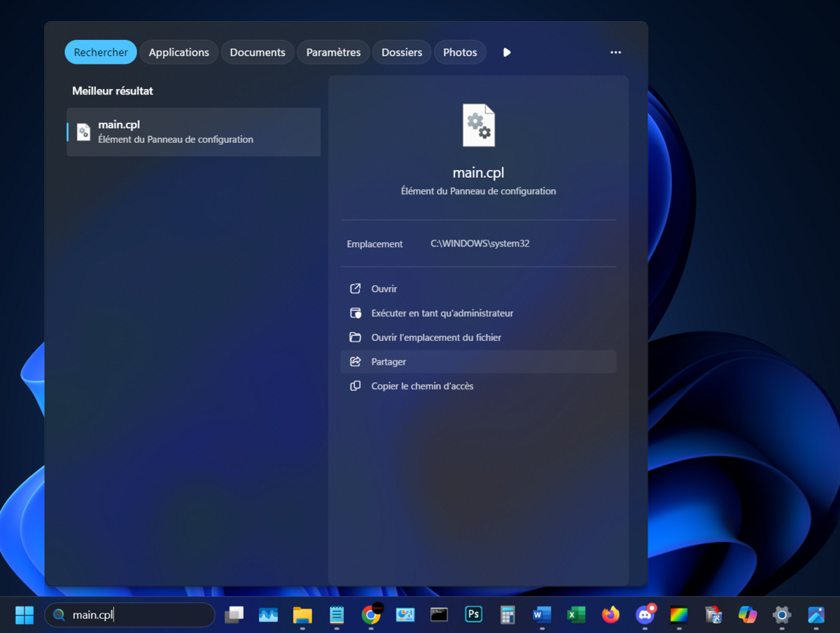
Task: Click Ouvrir in the details pane
Action: (478, 288)
